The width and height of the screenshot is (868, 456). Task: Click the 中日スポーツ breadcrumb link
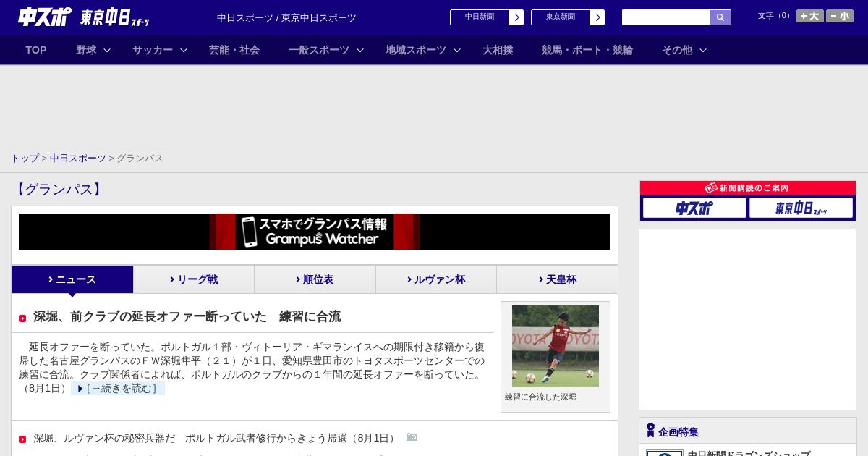click(78, 159)
